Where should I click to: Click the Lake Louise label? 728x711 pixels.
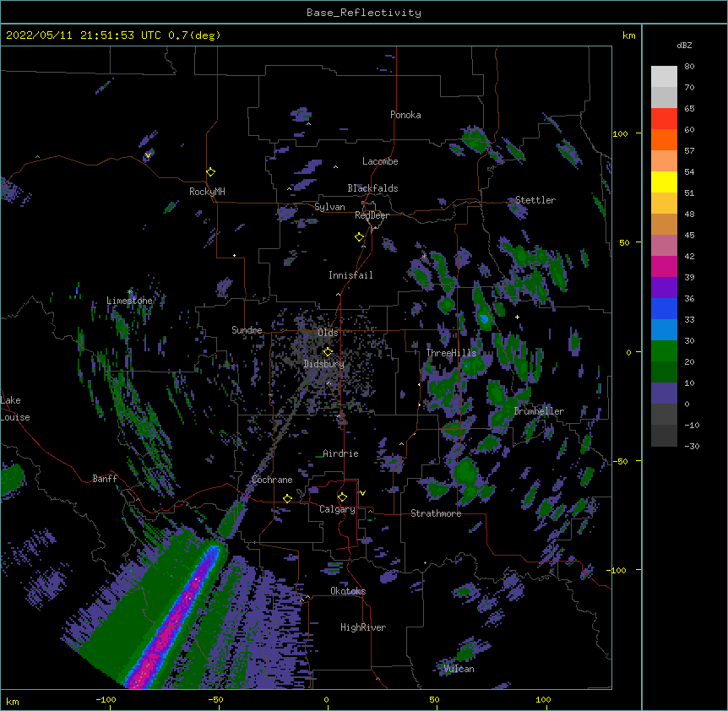coord(15,409)
